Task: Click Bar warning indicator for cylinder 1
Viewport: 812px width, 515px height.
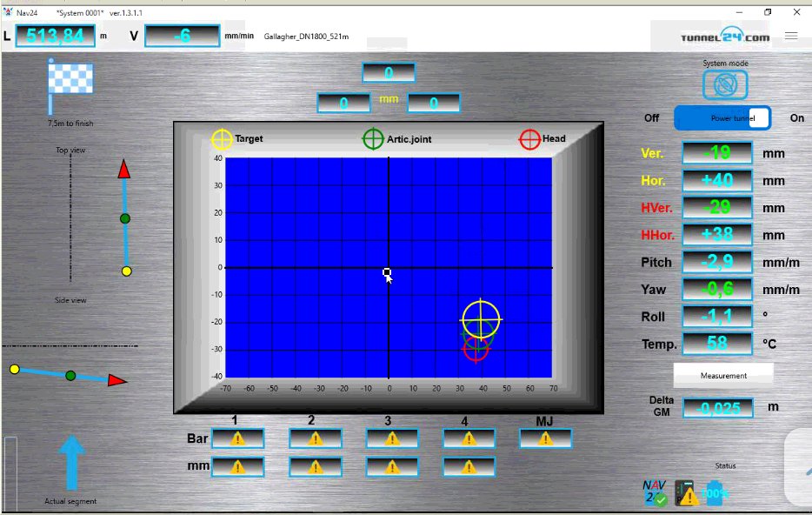Action: point(237,439)
